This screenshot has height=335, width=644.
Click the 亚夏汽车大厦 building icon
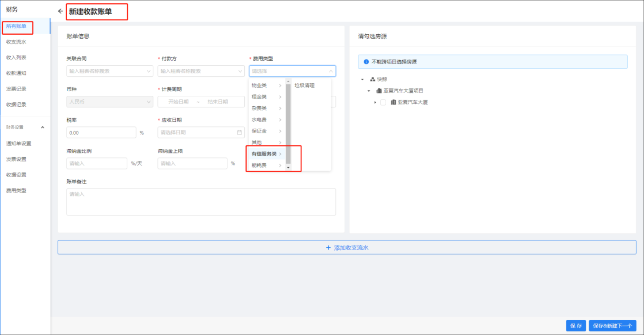pos(393,102)
